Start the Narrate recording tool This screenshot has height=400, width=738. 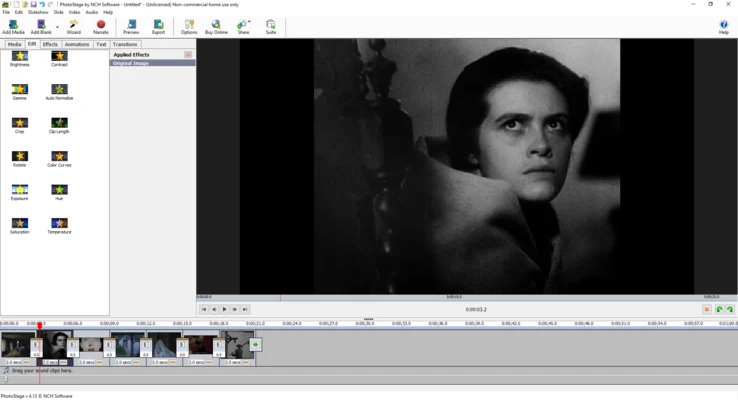click(101, 27)
